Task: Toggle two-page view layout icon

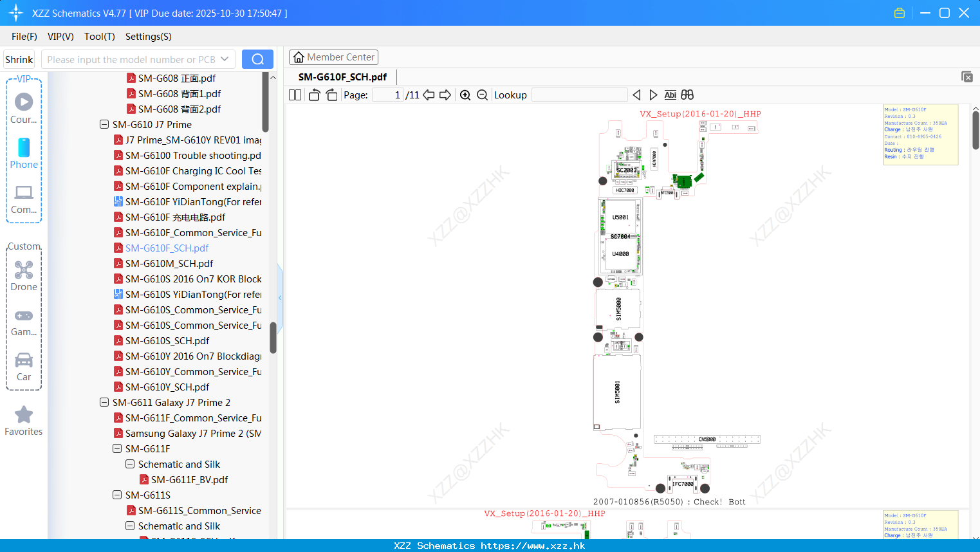Action: click(295, 95)
